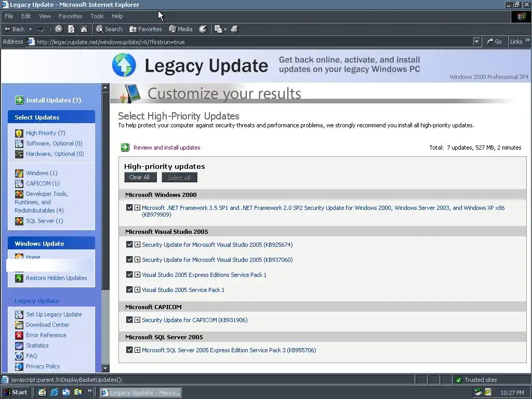Viewport: 532px width, 399px height.
Task: Click Developer Tools, Runtimes, and Redistributables link
Action: pos(41,202)
